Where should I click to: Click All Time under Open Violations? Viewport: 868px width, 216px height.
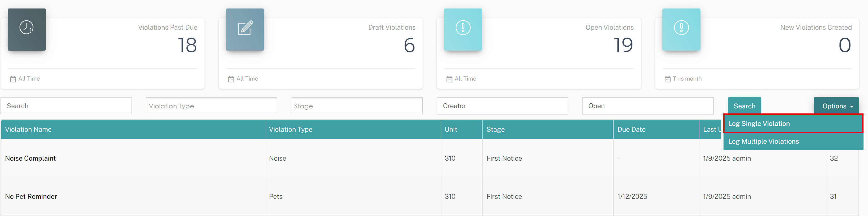pos(465,79)
